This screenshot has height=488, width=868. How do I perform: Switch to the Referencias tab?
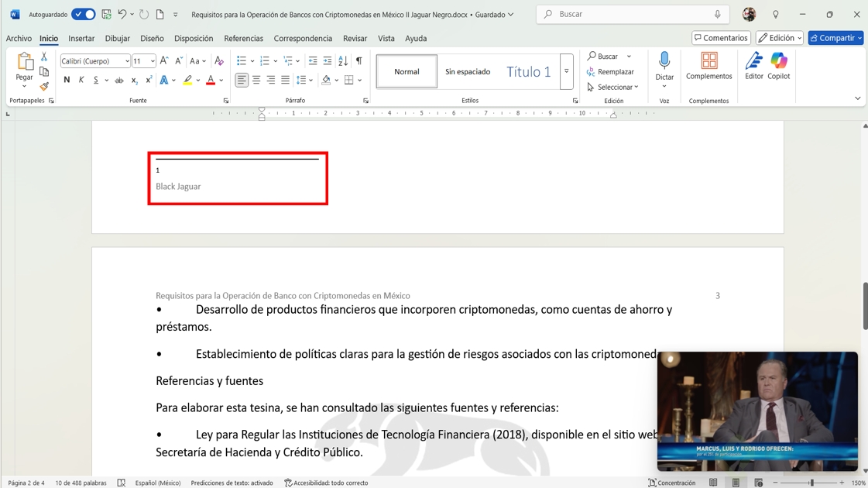tap(243, 38)
